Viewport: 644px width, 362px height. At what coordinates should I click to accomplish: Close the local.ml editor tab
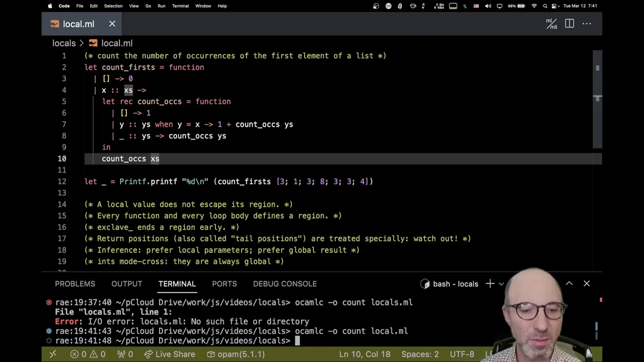[112, 24]
